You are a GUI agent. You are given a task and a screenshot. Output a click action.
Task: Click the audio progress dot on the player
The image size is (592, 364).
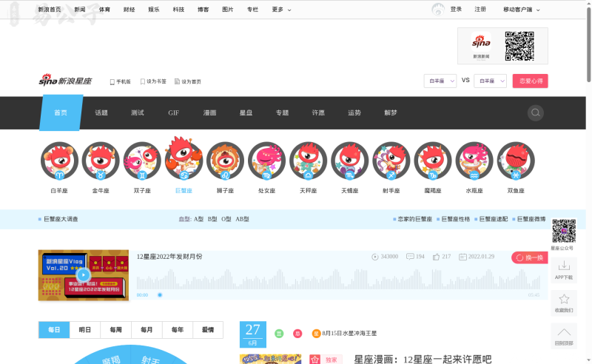tap(160, 295)
